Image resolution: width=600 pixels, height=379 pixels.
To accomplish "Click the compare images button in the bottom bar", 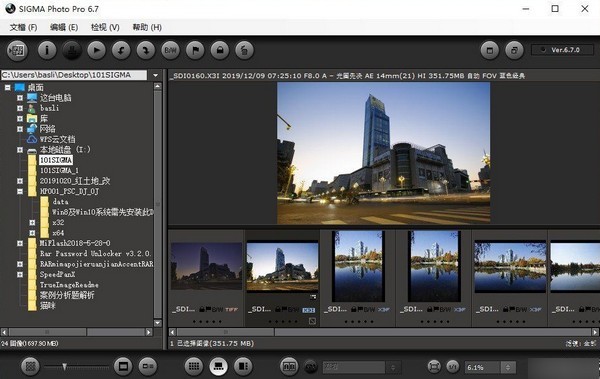I will (289, 366).
